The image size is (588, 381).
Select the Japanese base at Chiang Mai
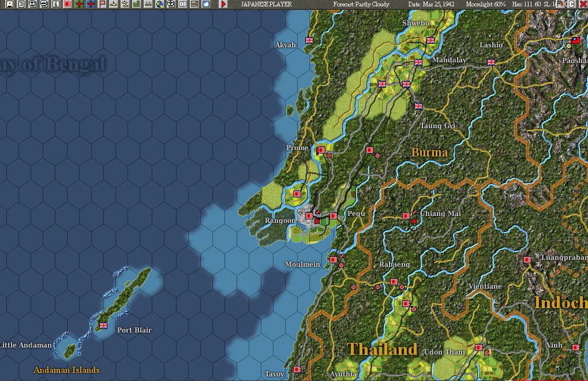pyautogui.click(x=406, y=216)
